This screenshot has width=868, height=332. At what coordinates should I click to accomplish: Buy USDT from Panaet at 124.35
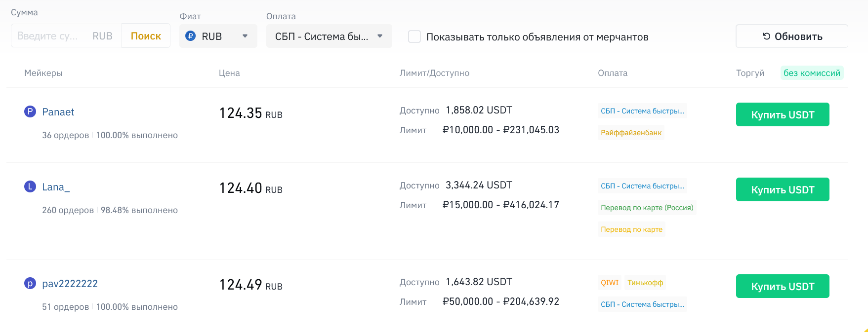782,114
